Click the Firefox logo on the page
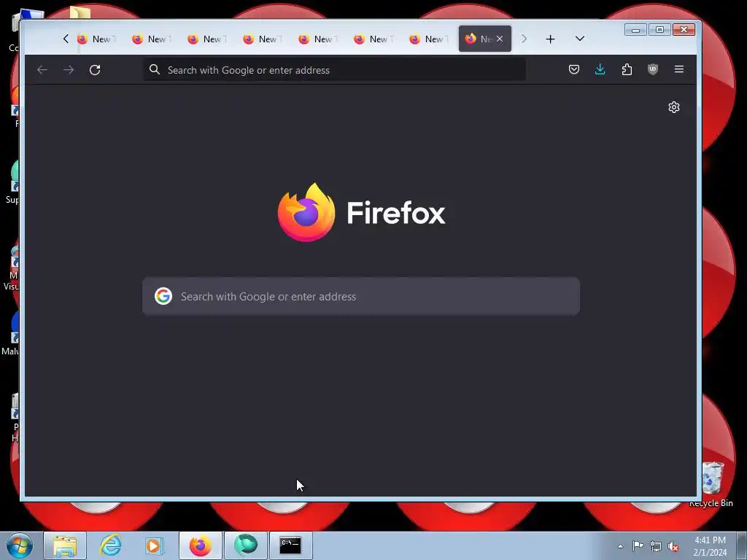747x560 pixels. pyautogui.click(x=306, y=212)
